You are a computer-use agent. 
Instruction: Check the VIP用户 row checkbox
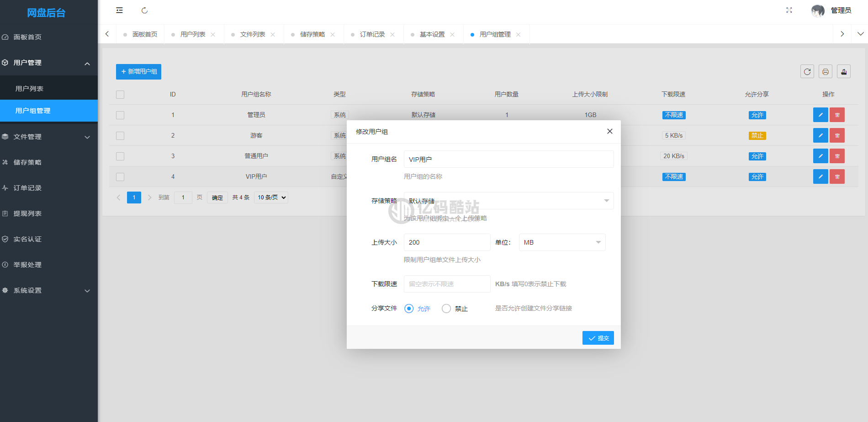tap(120, 177)
